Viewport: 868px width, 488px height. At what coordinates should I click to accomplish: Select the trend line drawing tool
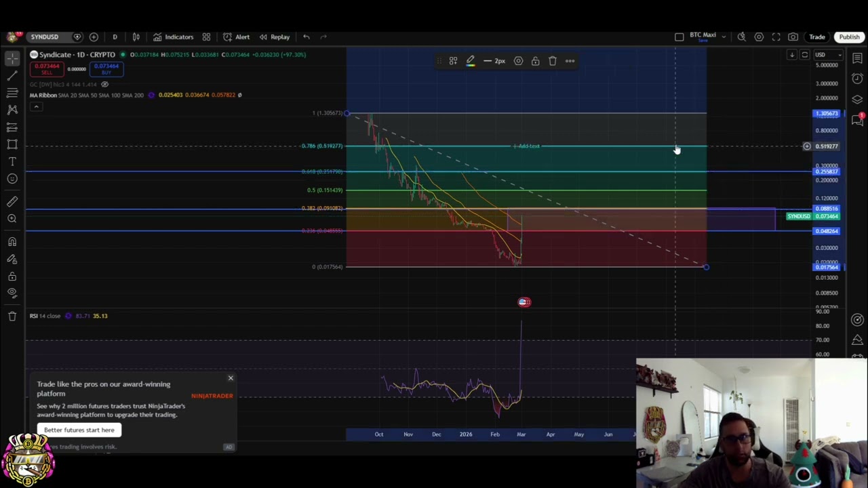coord(12,75)
